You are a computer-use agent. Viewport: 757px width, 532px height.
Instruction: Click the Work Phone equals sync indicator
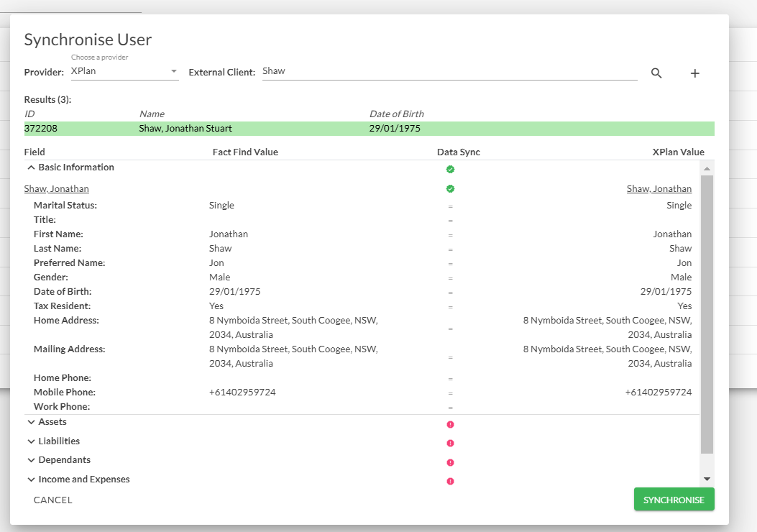450,408
